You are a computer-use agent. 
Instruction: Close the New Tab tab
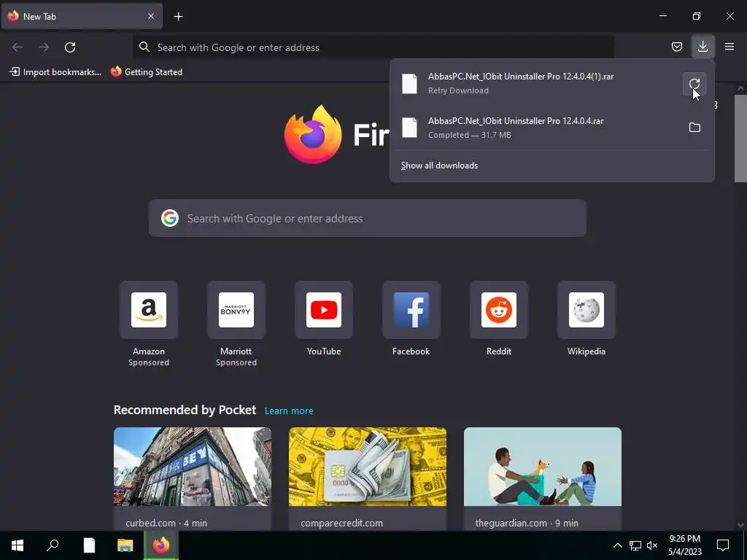click(x=150, y=16)
